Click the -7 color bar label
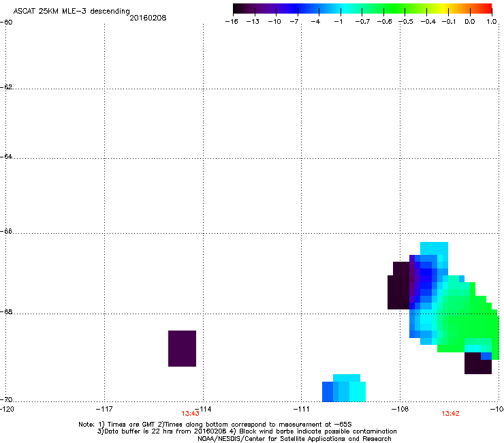Viewport: 504px width, 443px height. (294, 22)
